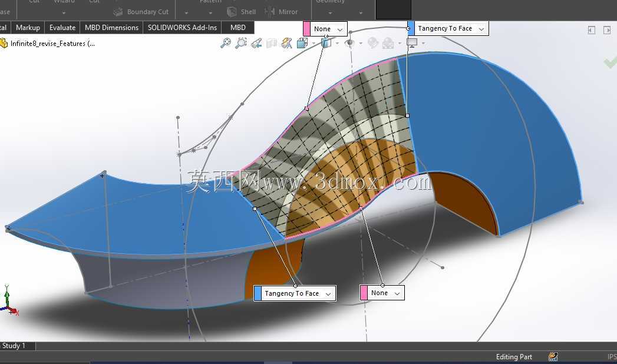The image size is (617, 364).
Task: Open the Markup tab
Action: 28,28
